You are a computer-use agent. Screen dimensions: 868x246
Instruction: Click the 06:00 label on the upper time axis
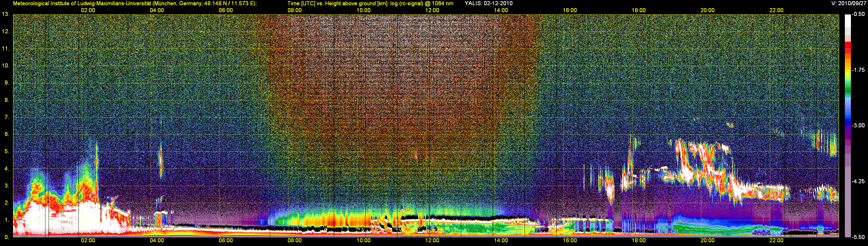click(x=226, y=10)
